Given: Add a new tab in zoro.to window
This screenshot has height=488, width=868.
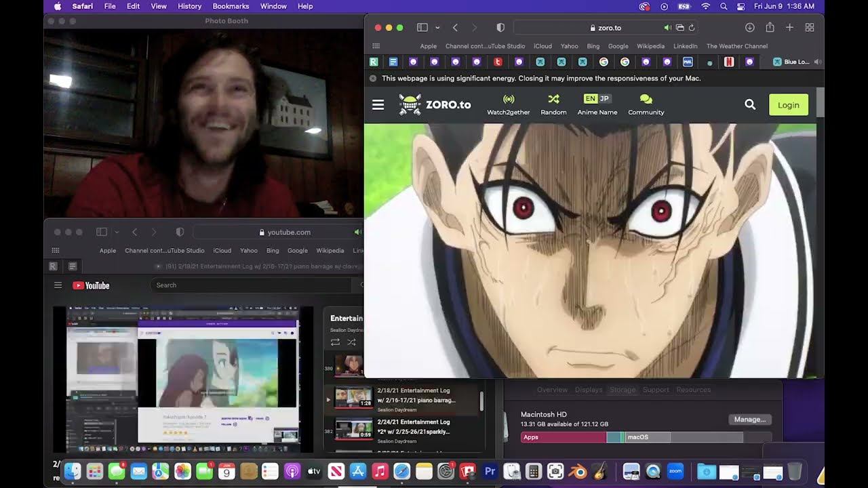Looking at the screenshot, I should tap(789, 28).
